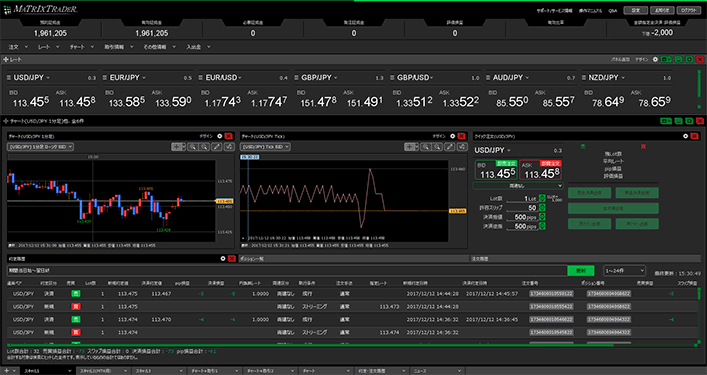Open the 1~24 records count dropdown

tap(624, 270)
